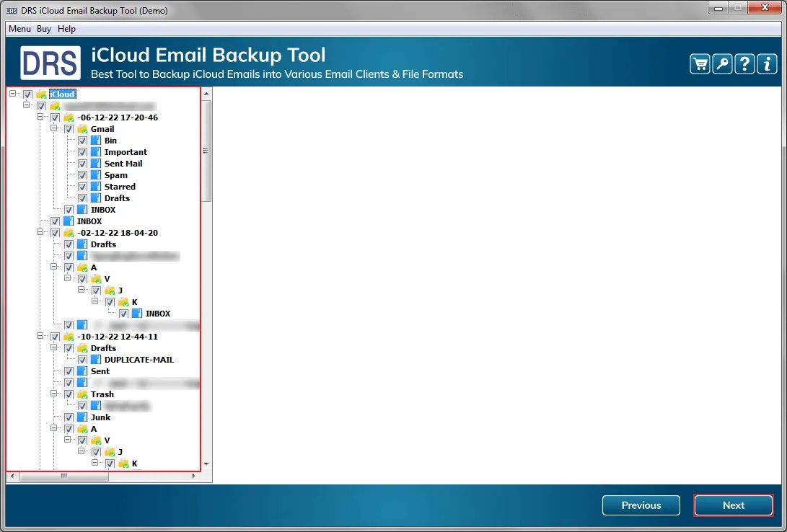Click the mail icon beside Junk
Image resolution: width=787 pixels, height=532 pixels.
click(x=82, y=417)
